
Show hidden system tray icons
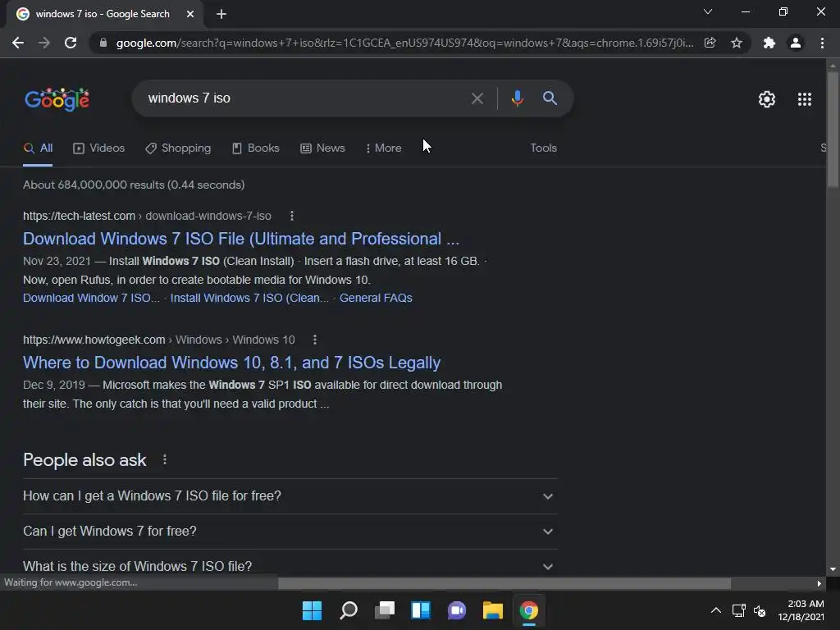click(x=715, y=610)
